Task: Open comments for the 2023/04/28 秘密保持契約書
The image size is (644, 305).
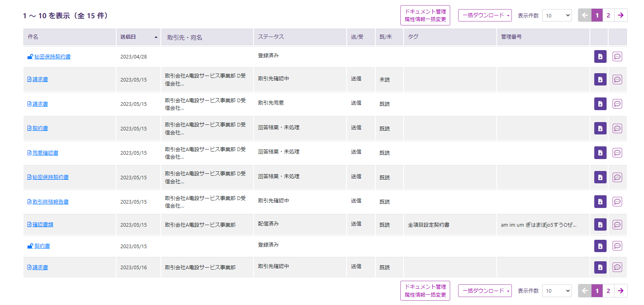Action: [617, 56]
